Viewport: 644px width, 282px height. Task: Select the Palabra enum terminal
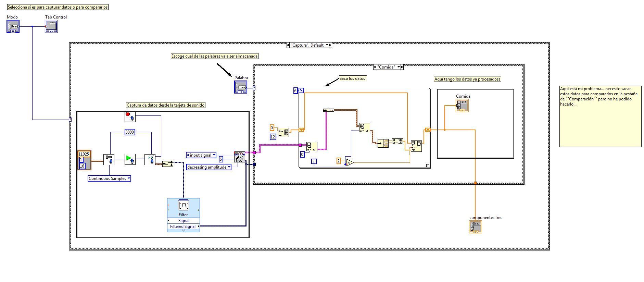coord(241,87)
